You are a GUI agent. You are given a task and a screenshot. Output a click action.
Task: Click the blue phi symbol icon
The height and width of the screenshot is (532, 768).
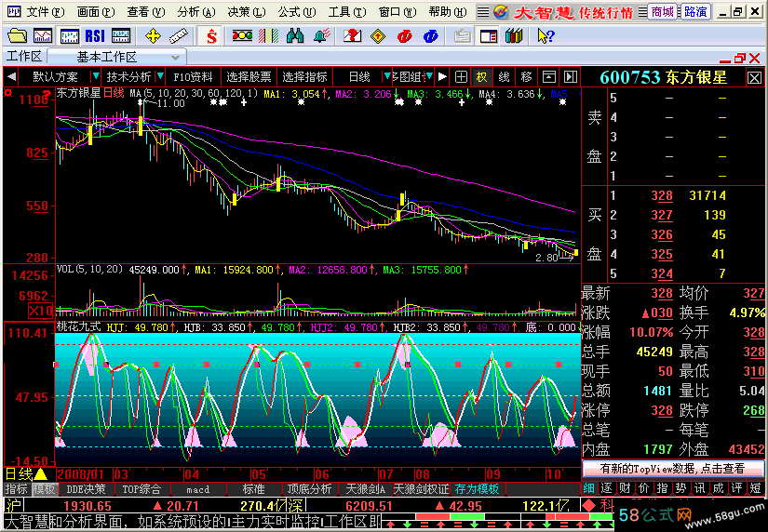coord(431,35)
